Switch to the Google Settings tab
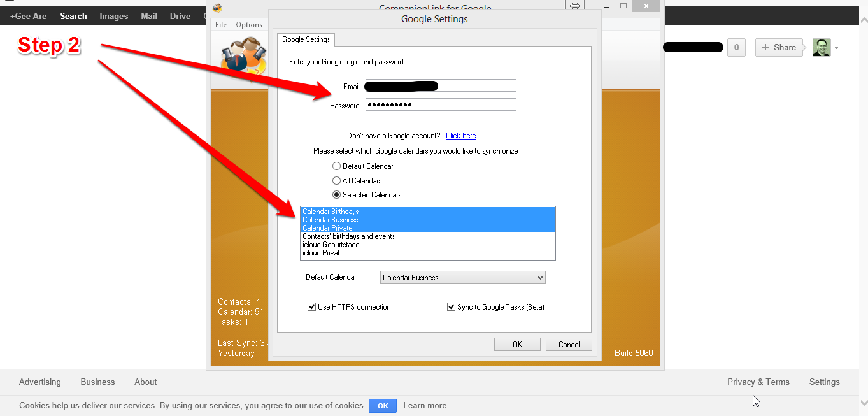This screenshot has width=868, height=416. tap(306, 39)
